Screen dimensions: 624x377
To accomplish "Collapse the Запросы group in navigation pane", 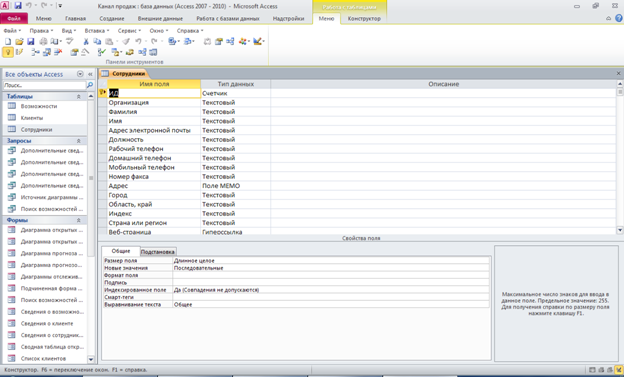I will 78,141.
